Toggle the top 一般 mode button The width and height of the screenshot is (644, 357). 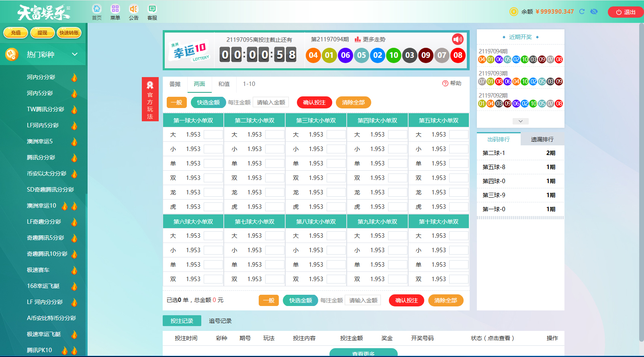pyautogui.click(x=176, y=102)
